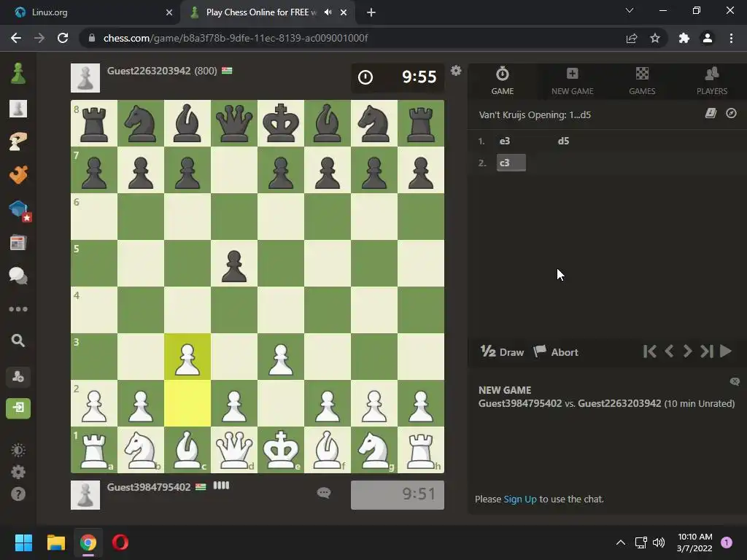Abort the game
The image size is (747, 560).
(556, 352)
